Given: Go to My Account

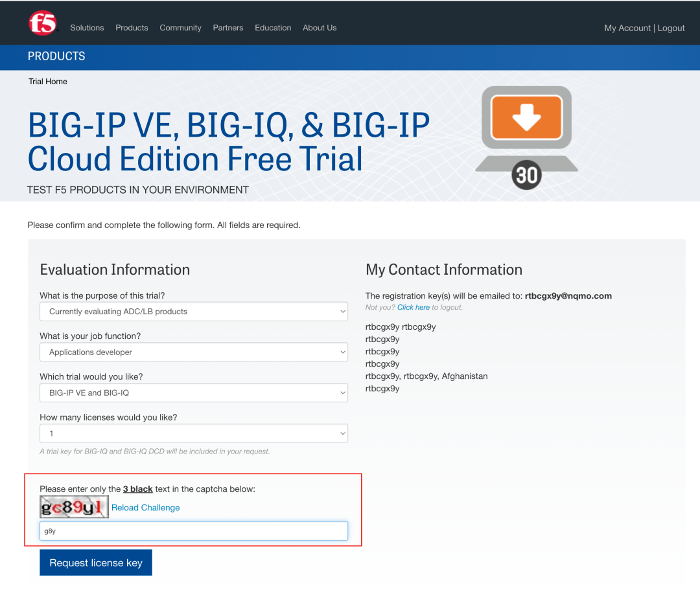Looking at the screenshot, I should pos(627,28).
